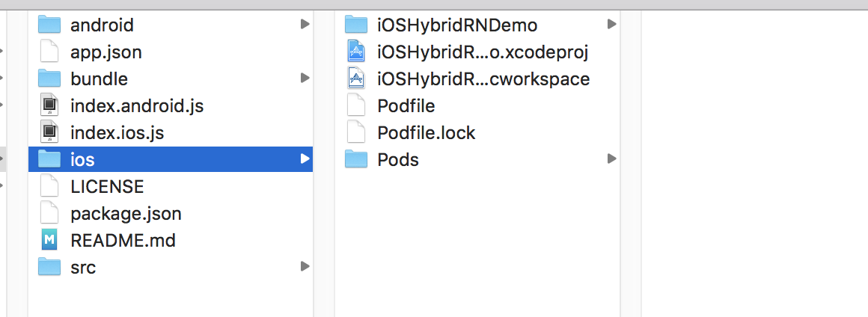
Task: Expand the bundle folder disclosure arrow
Action: [305, 78]
